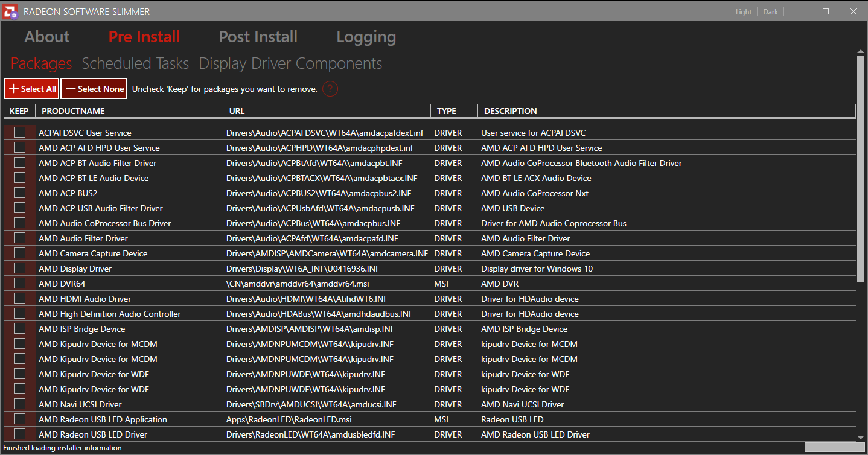Toggle Keep for AMD ACP BT LE Audio Device

click(20, 177)
